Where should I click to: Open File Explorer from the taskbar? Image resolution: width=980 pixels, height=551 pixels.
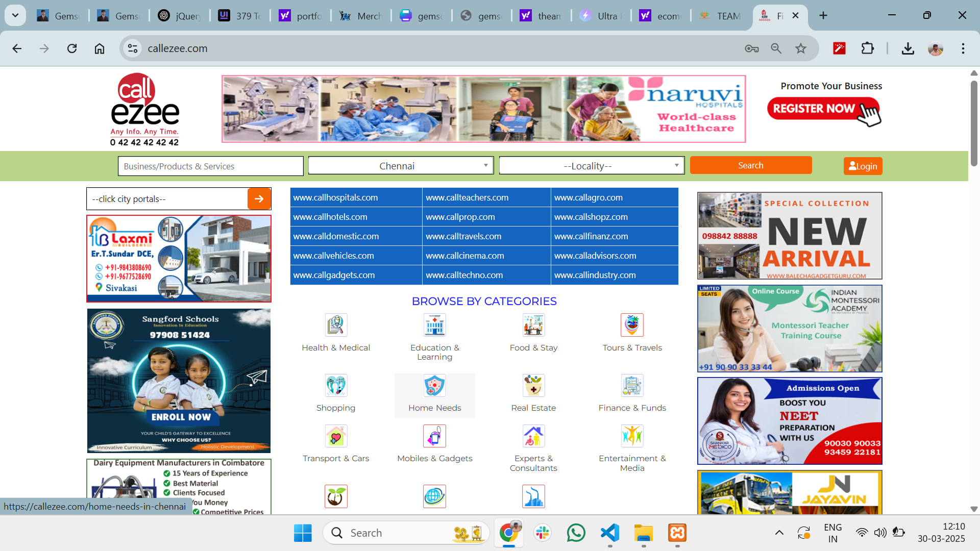[x=644, y=533]
